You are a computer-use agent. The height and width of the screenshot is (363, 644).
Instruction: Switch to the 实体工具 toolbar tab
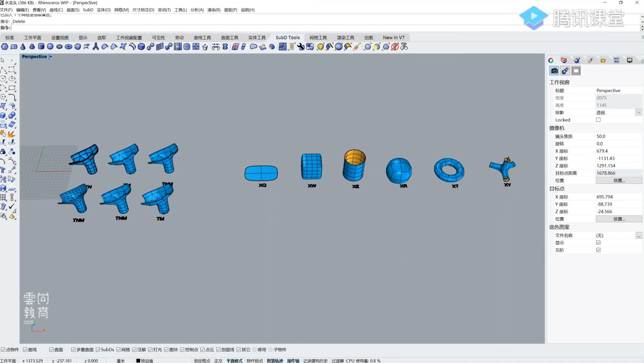(x=257, y=37)
